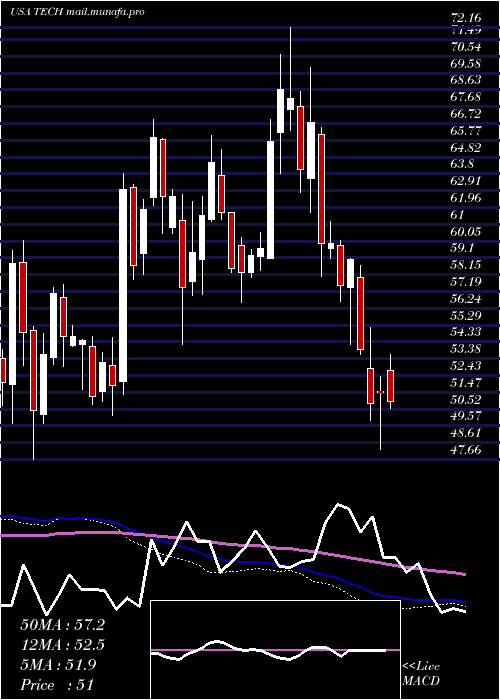Click the '12MA : 52.5' indicator value
Screen dimensions: 500x700
[x=62, y=645]
